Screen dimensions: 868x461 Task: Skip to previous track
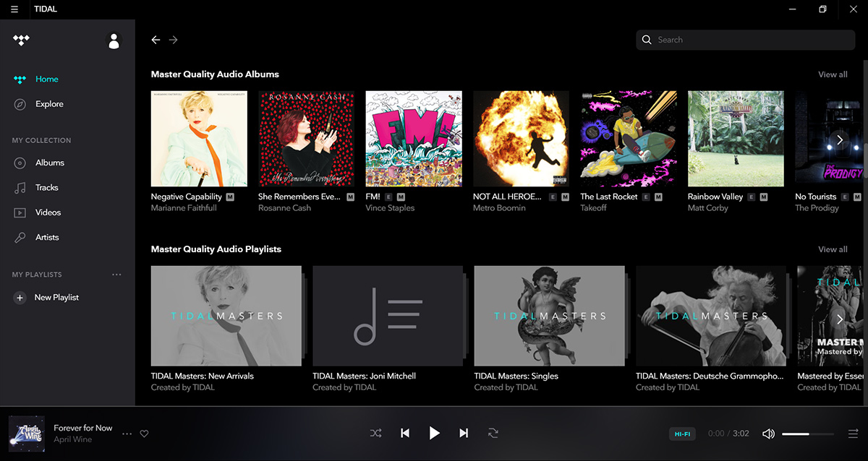(x=405, y=434)
